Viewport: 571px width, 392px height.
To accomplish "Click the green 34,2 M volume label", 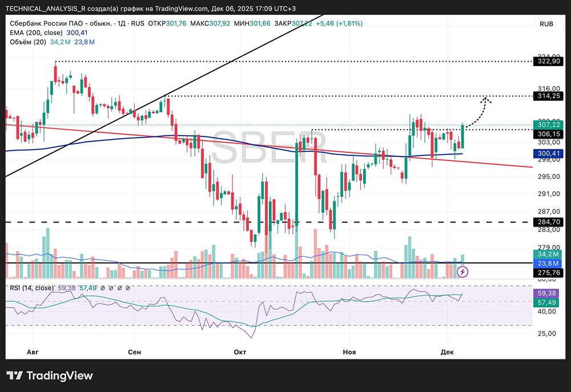I will click(x=549, y=253).
